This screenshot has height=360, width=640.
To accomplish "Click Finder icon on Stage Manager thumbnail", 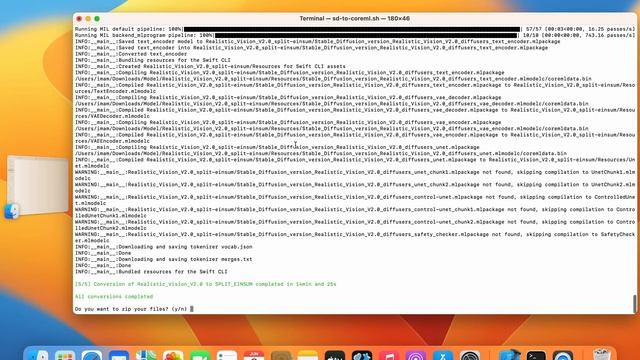I will click(x=12, y=211).
